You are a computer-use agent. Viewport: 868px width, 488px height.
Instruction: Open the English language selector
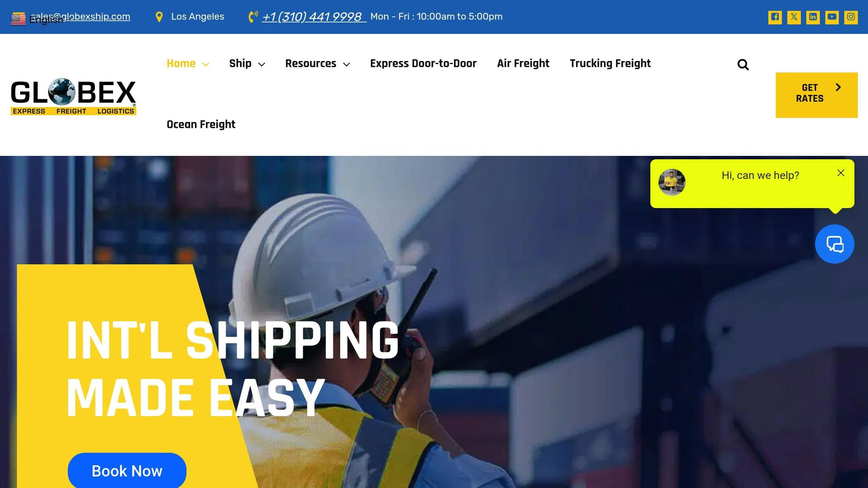[37, 19]
